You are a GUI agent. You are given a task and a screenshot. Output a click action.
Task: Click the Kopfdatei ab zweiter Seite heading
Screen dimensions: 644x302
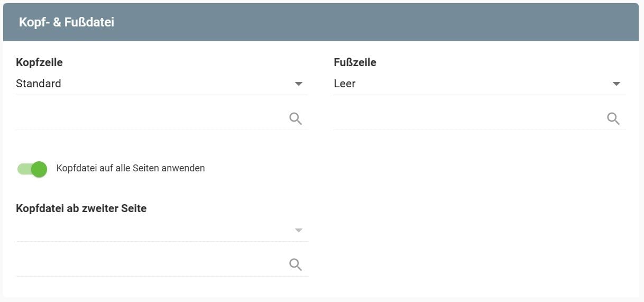click(81, 208)
